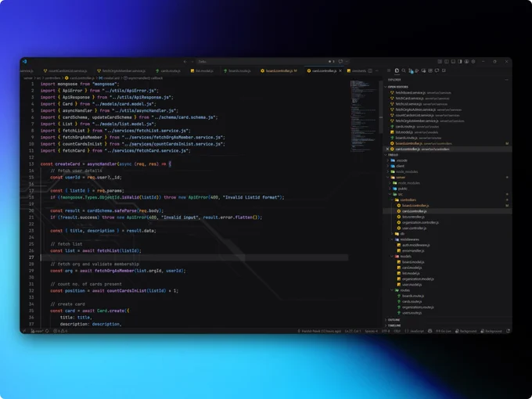
Task: Expand the Outline section
Action: point(394,320)
